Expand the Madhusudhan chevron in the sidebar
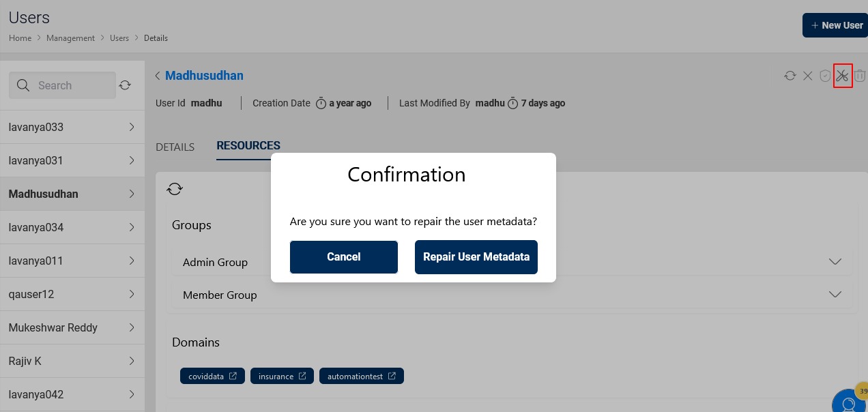 tap(132, 194)
